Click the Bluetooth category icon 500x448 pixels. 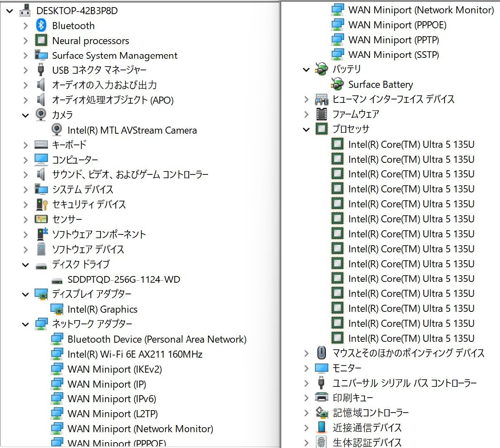(41, 25)
